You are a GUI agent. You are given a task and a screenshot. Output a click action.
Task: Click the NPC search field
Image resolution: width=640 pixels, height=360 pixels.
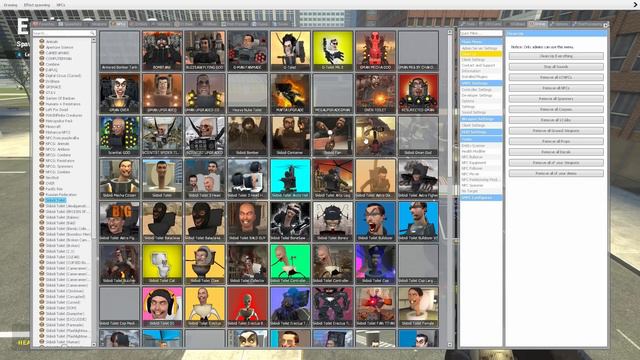coord(64,33)
